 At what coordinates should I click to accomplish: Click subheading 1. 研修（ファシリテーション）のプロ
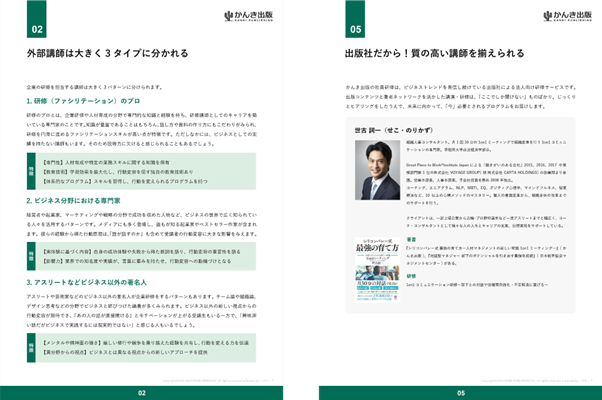(83, 101)
